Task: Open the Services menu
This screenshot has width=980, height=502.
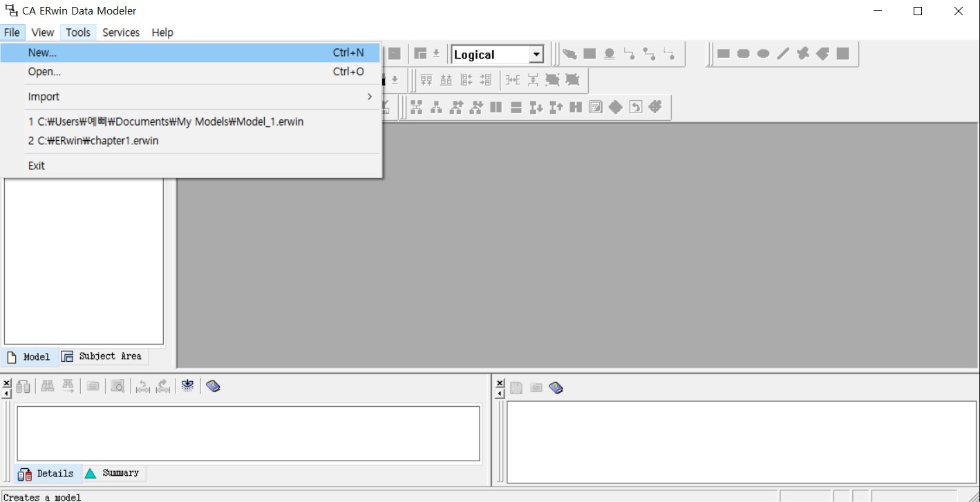Action: click(x=121, y=32)
